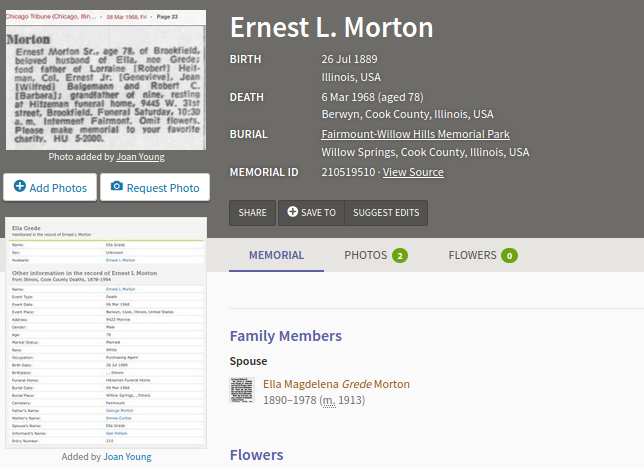Click the green photos count badge
The width and height of the screenshot is (644, 468).
point(400,256)
